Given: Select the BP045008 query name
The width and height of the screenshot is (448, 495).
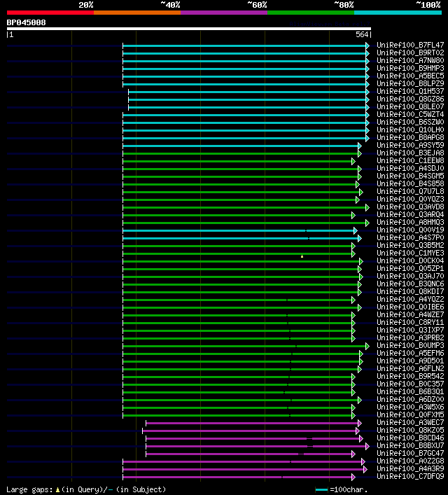Looking at the screenshot, I should coord(26,22).
